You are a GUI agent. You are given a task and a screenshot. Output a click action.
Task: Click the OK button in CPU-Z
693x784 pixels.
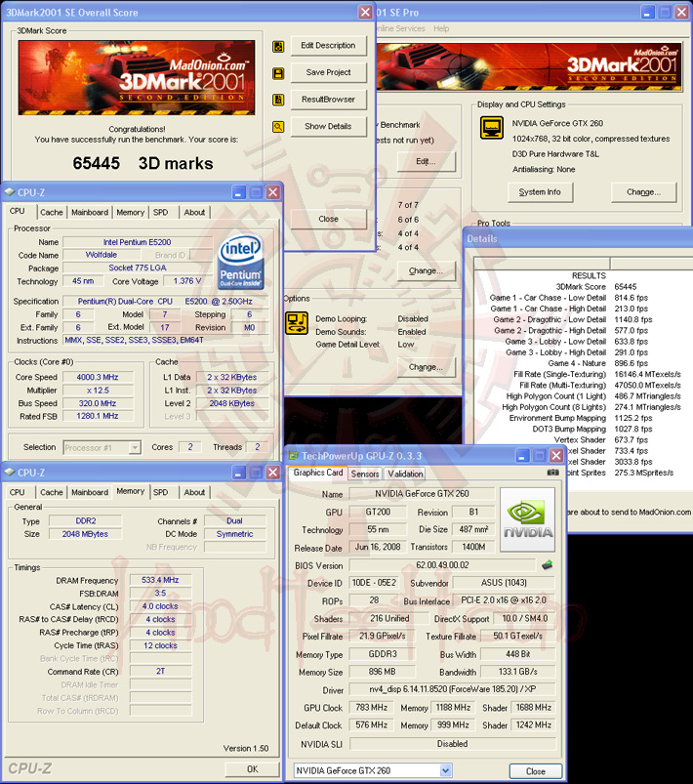pyautogui.click(x=252, y=769)
